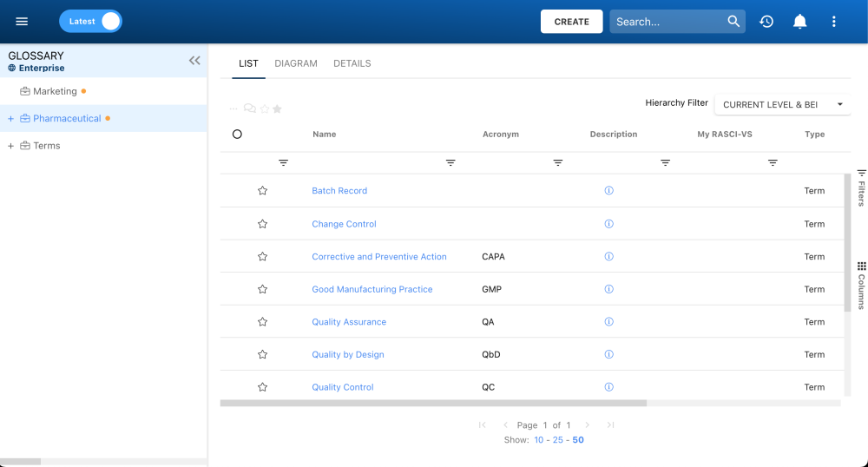This screenshot has height=467, width=868.
Task: Expand the Pharmaceutical tree node
Action: 10,119
